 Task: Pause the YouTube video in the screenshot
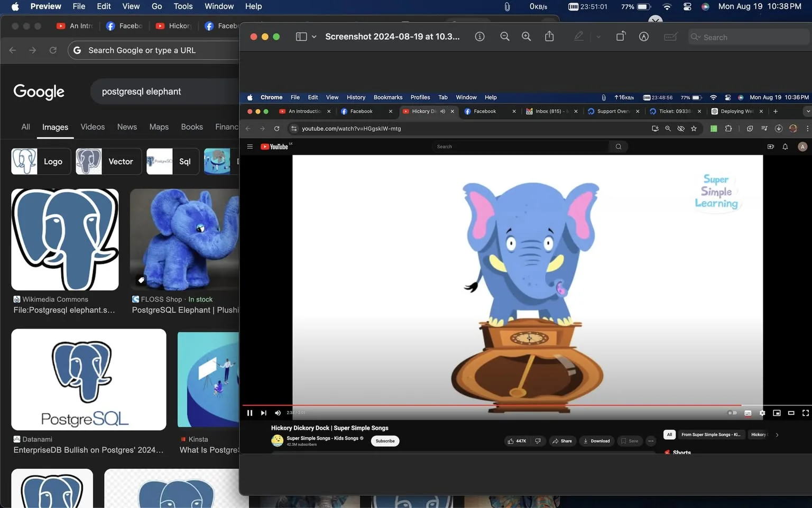click(x=250, y=413)
